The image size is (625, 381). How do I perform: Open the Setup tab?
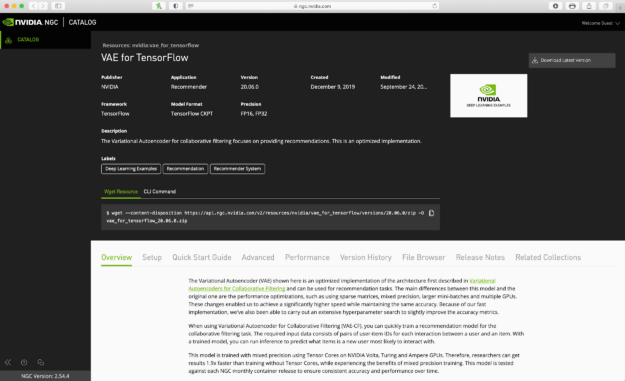click(x=152, y=257)
